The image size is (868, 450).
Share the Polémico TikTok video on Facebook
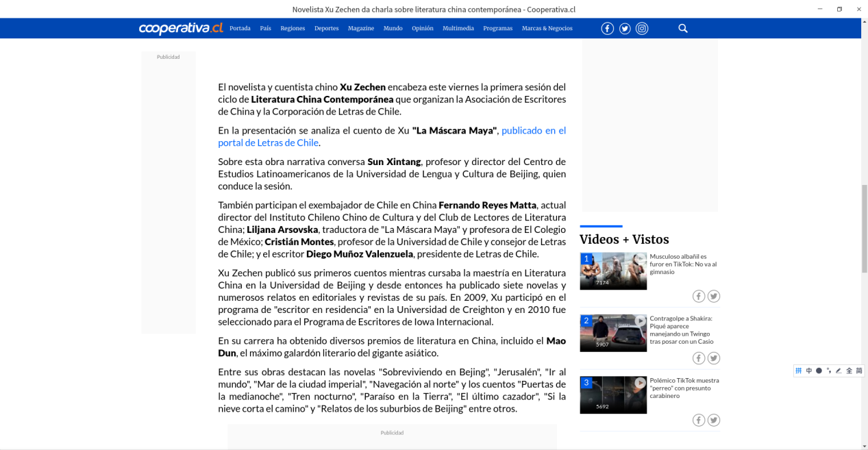coord(698,420)
